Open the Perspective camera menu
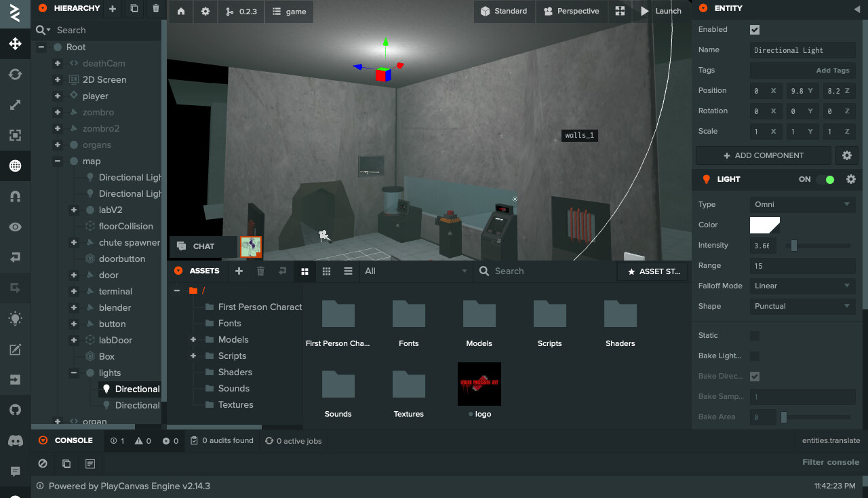The width and height of the screenshot is (868, 498). (571, 12)
